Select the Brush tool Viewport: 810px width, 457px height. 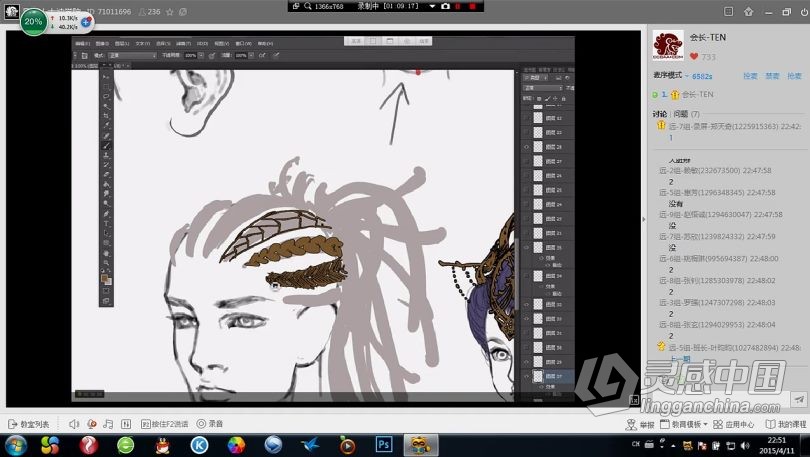(106, 146)
